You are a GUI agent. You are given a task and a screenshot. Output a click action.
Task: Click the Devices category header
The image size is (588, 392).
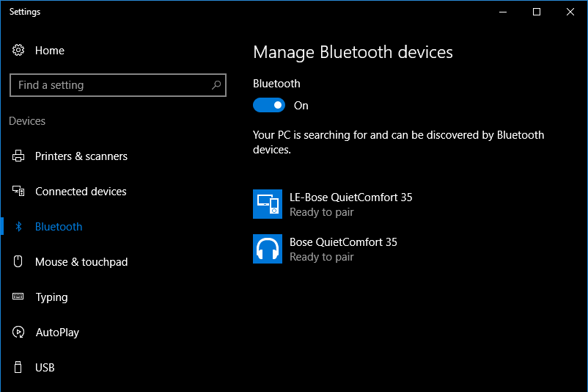(27, 121)
